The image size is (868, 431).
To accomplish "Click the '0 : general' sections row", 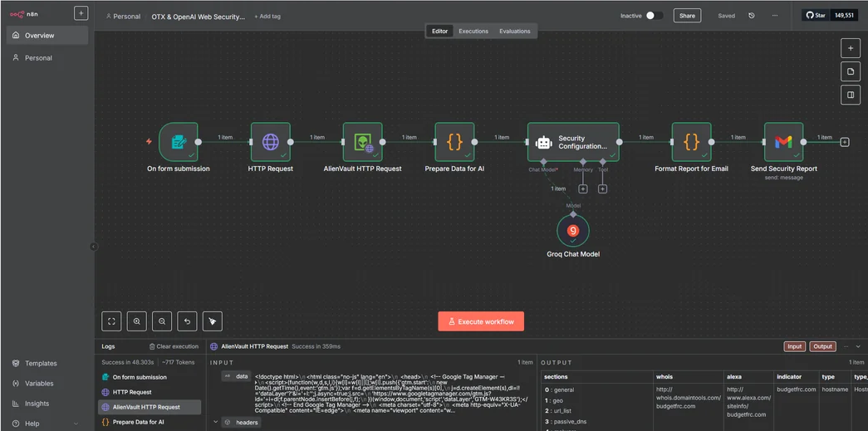I will tap(559, 389).
